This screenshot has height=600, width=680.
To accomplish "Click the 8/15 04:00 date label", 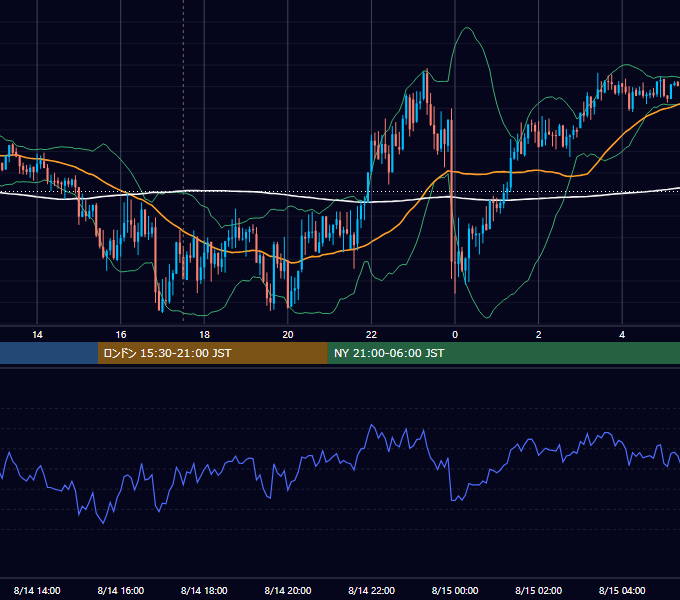I will (622, 590).
